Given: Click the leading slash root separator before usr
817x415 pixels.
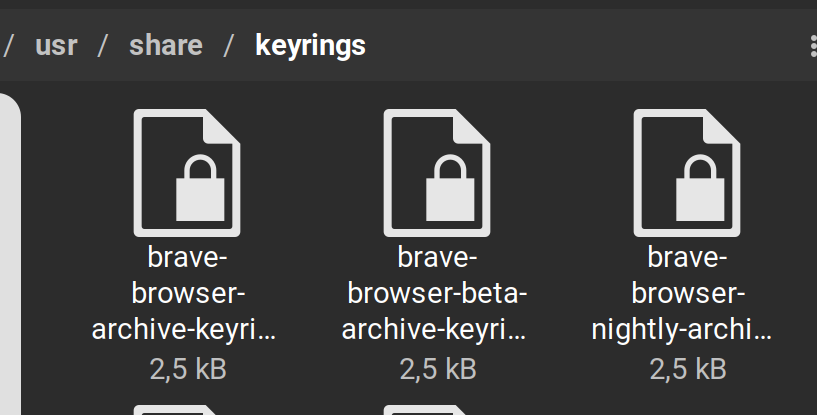Looking at the screenshot, I should point(8,45).
